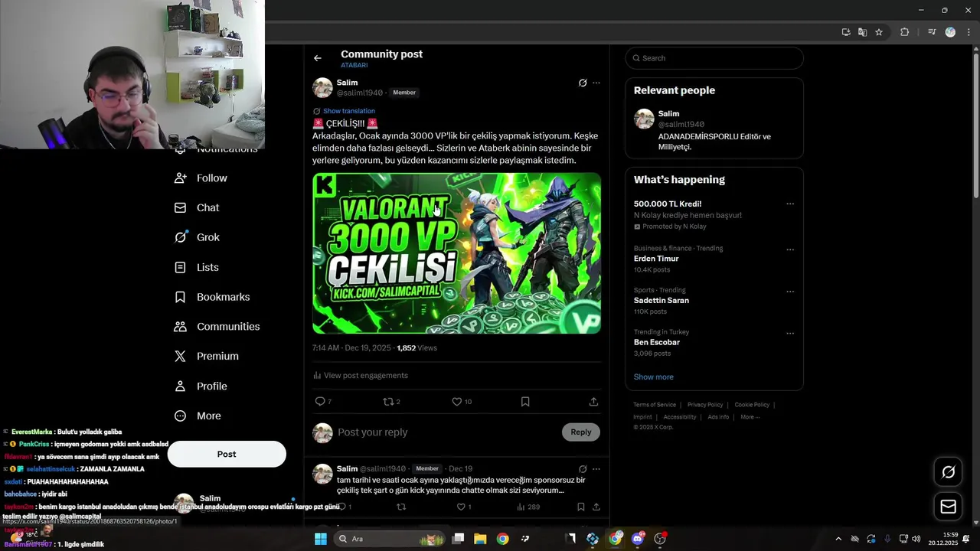Click the Chrome bookmark star icon
The height and width of the screenshot is (551, 980).
tap(879, 32)
